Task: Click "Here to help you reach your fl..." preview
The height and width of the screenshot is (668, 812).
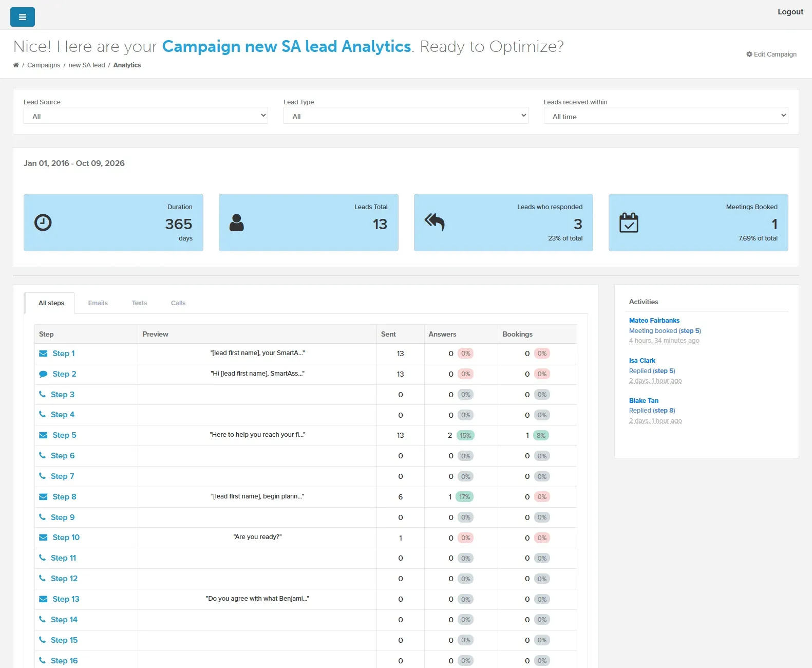Action: tap(257, 435)
